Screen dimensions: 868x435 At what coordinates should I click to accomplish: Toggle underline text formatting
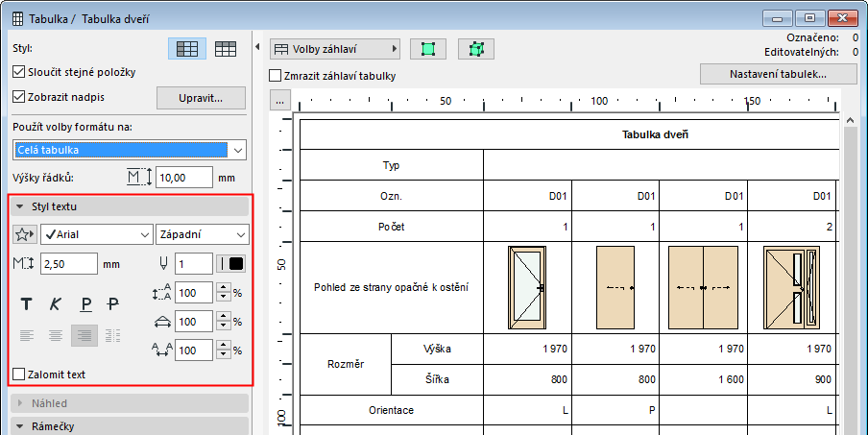(x=85, y=303)
